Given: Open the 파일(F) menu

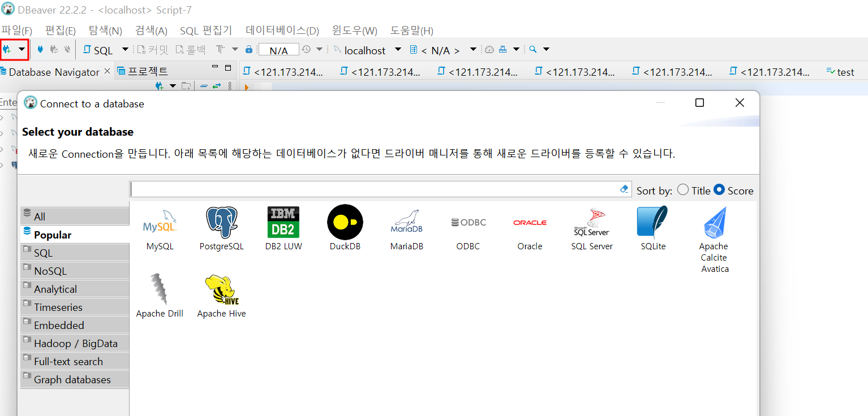Looking at the screenshot, I should (17, 31).
